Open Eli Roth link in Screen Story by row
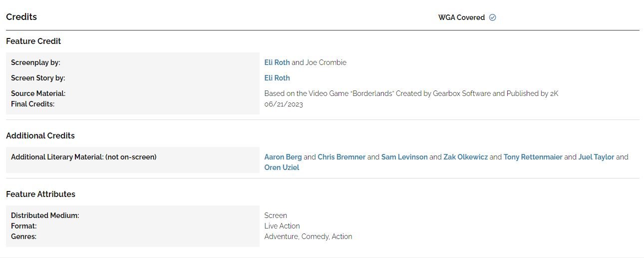The height and width of the screenshot is (258, 644). pos(277,78)
